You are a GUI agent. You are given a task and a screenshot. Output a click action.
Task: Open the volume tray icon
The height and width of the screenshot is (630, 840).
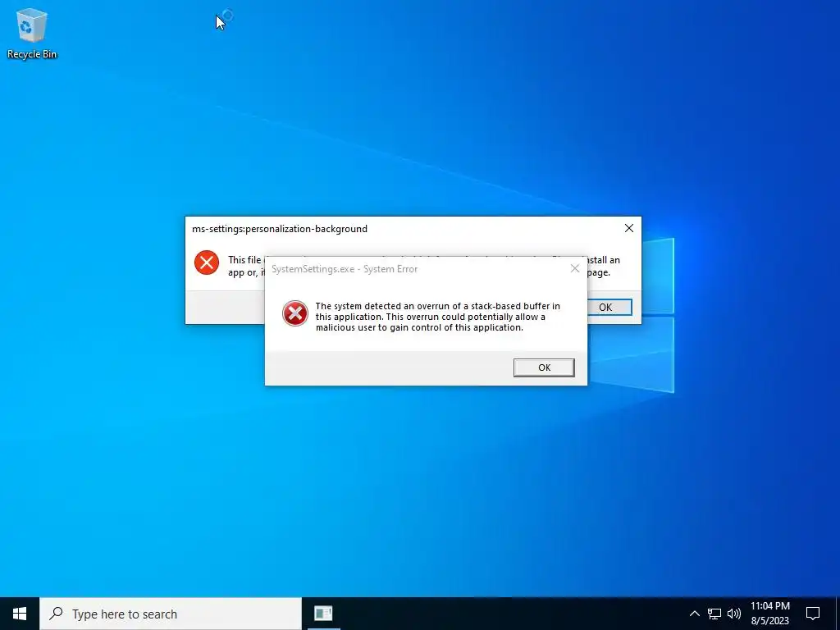point(734,614)
